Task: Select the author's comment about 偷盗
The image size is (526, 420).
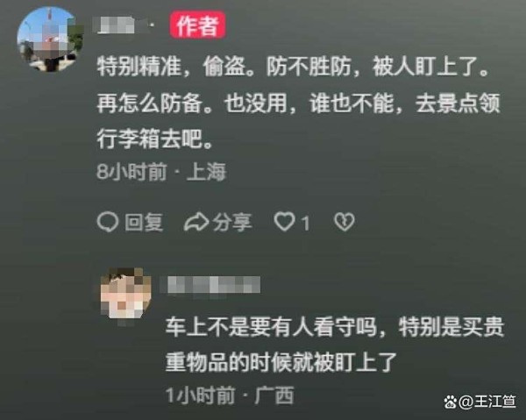Action: [299, 103]
